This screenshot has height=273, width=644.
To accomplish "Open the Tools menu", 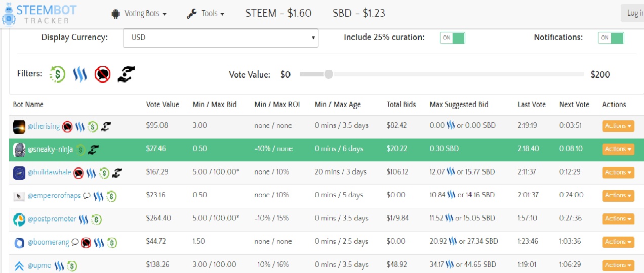I will 206,14.
